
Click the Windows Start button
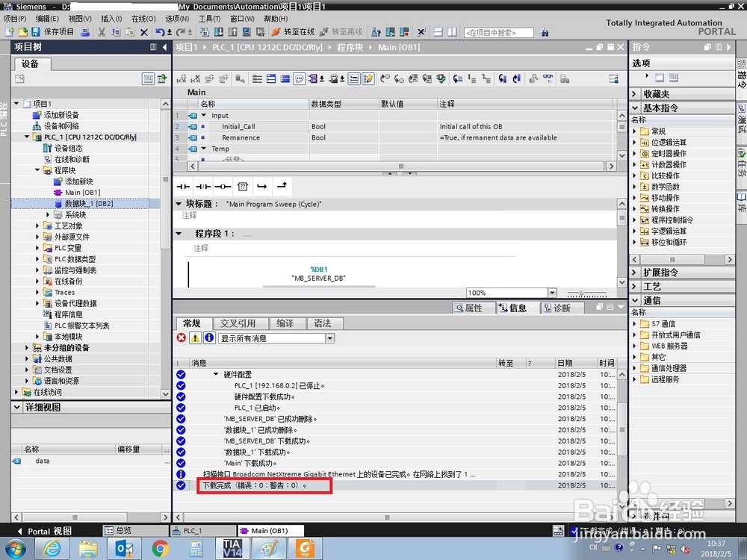15,549
